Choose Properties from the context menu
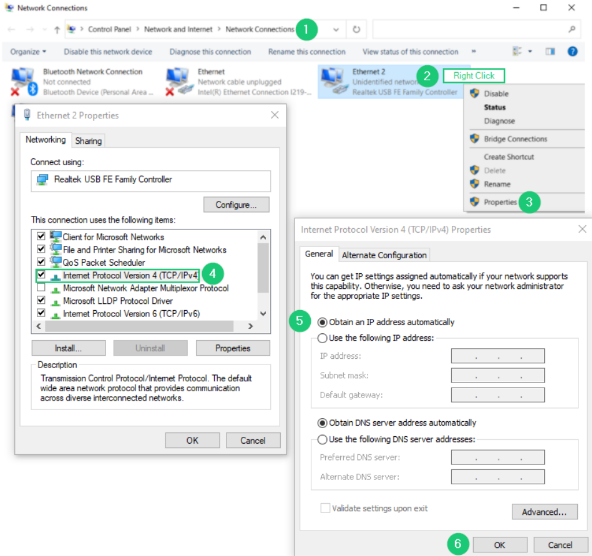 point(500,202)
